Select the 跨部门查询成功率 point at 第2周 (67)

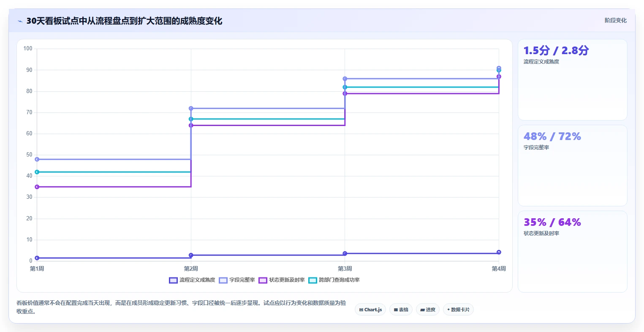click(191, 119)
